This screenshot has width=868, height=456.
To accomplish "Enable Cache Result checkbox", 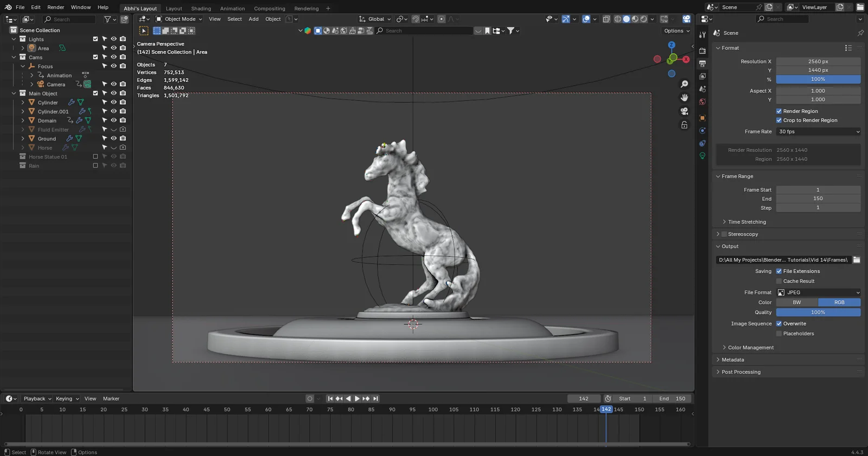I will (x=779, y=281).
